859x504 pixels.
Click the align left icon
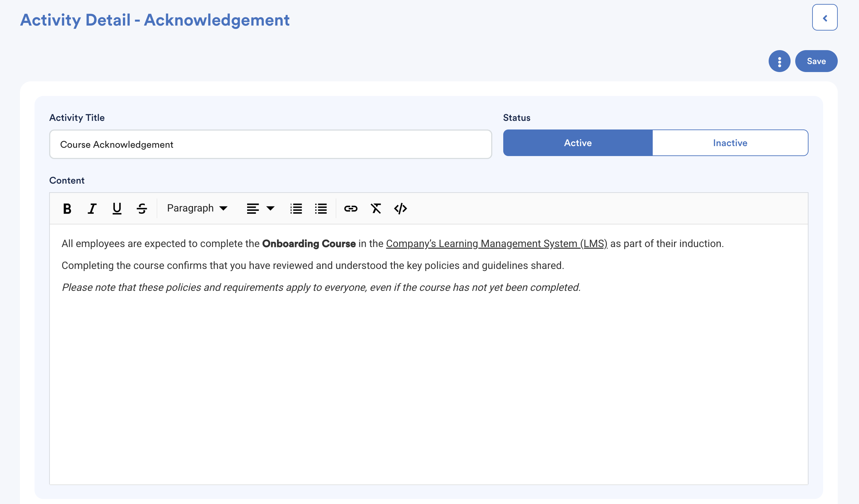pyautogui.click(x=252, y=208)
